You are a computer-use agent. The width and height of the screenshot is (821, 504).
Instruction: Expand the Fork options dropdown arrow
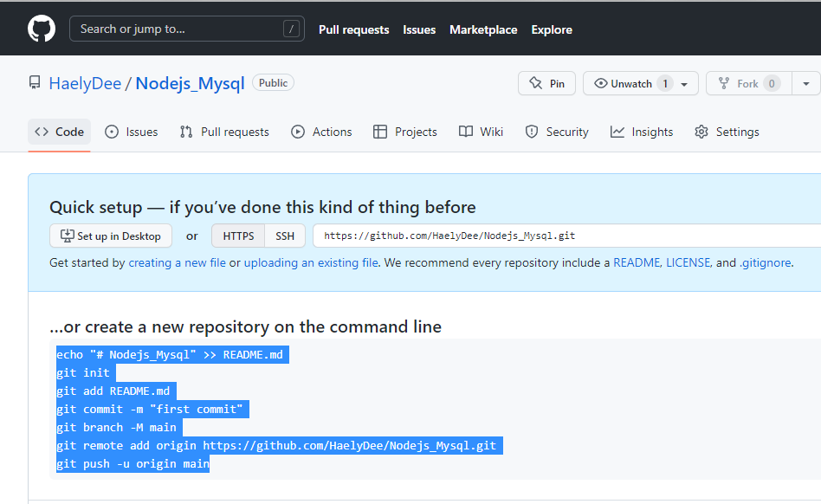(805, 84)
